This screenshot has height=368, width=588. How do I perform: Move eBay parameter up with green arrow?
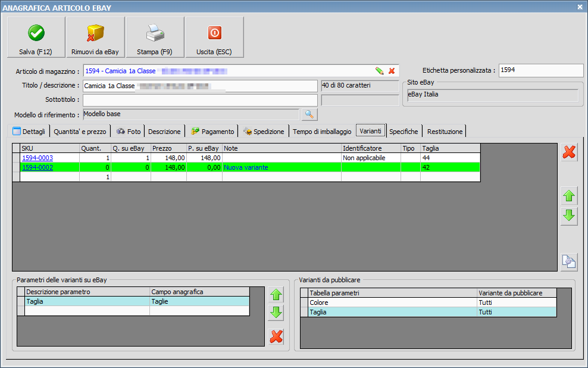point(276,294)
